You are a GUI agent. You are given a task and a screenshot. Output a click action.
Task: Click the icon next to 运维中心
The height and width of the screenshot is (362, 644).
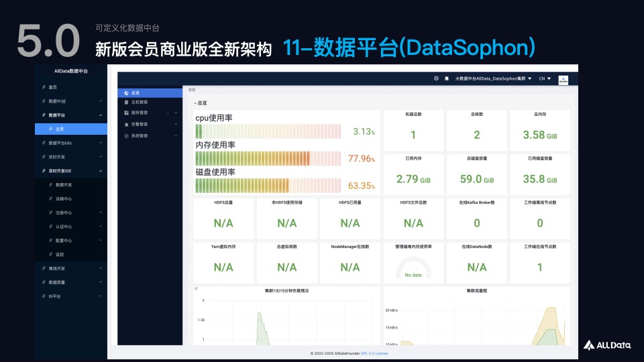coord(50,198)
